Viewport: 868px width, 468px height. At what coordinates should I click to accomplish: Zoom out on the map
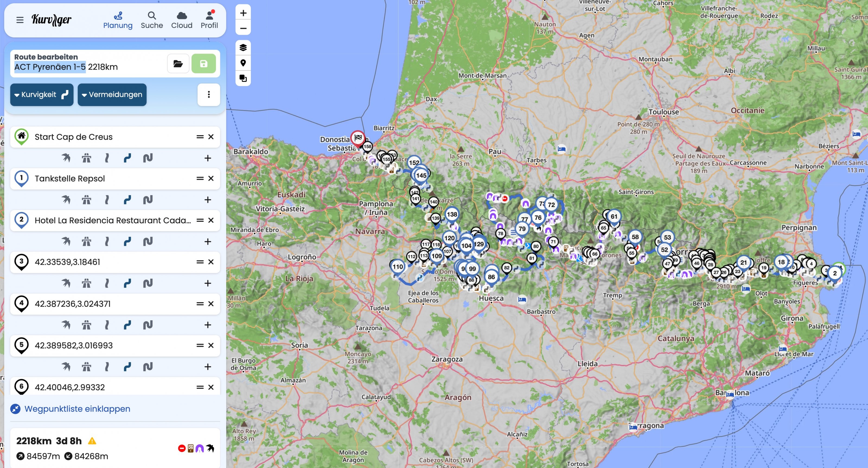click(x=243, y=29)
